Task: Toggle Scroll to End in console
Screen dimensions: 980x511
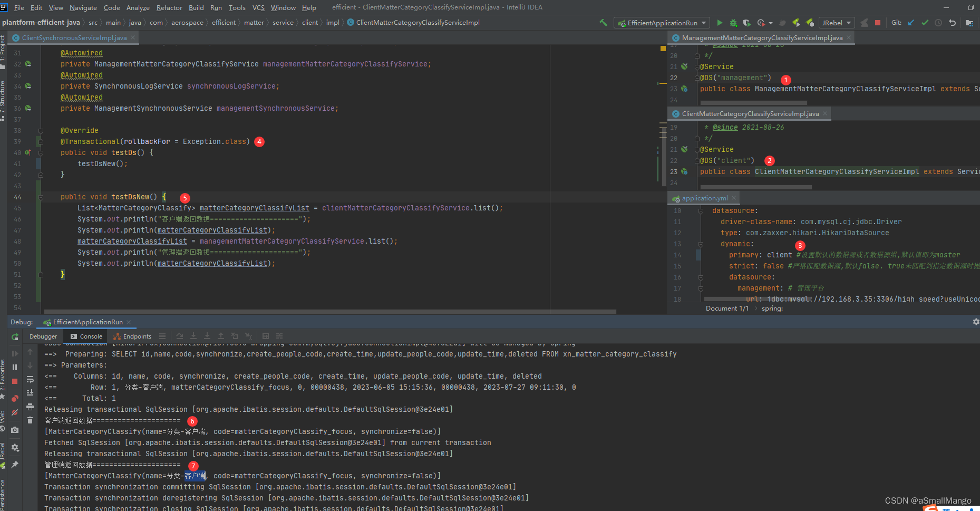Action: (x=30, y=393)
